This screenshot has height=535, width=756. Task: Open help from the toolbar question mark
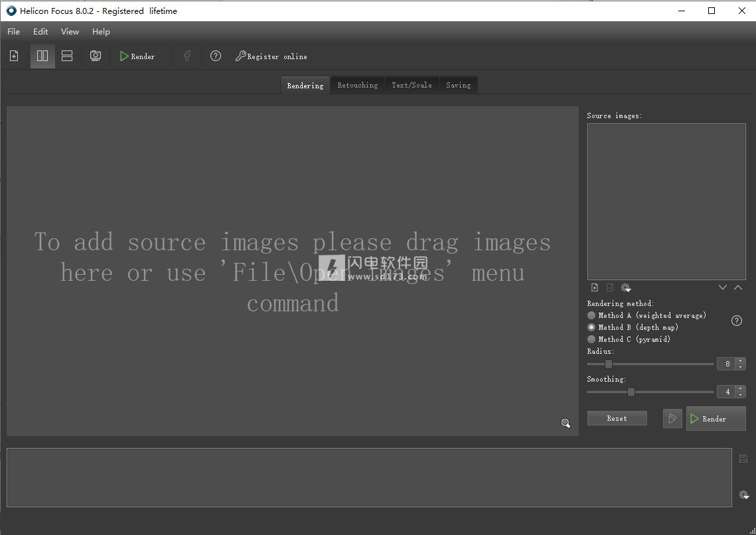pyautogui.click(x=216, y=56)
